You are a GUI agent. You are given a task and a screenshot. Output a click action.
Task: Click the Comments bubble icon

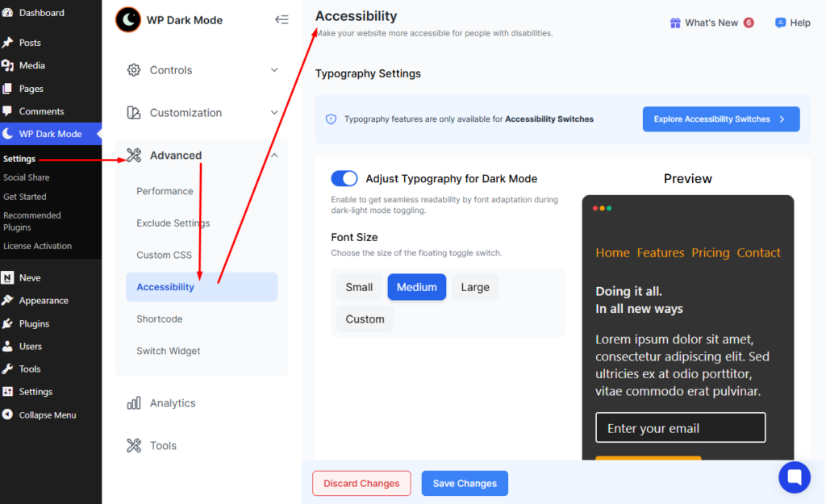pyautogui.click(x=7, y=111)
